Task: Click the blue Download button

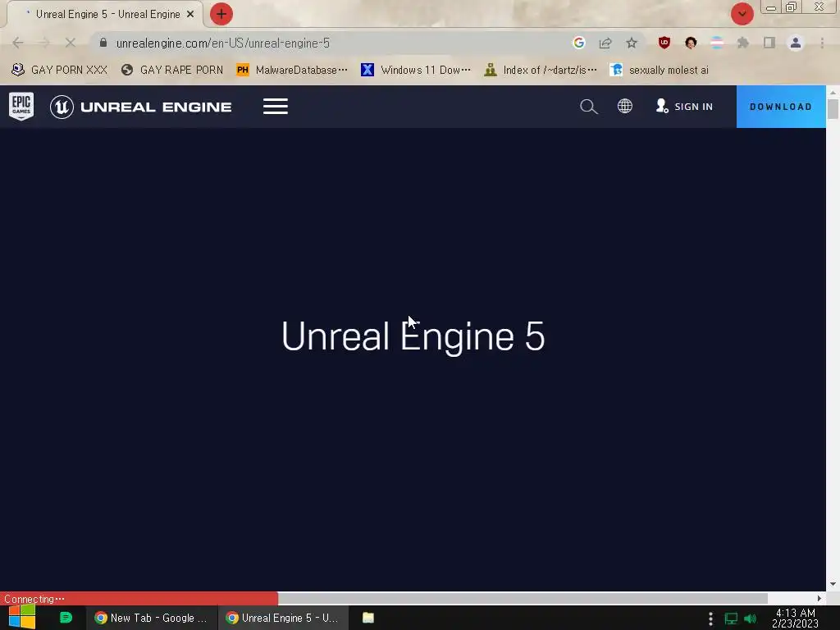Action: 781,107
